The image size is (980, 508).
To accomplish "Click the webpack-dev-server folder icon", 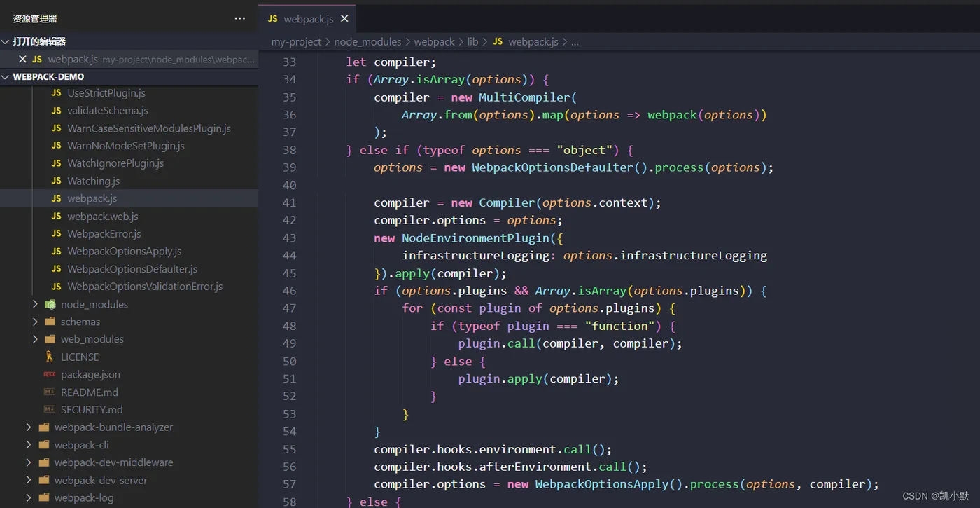I will [43, 481].
